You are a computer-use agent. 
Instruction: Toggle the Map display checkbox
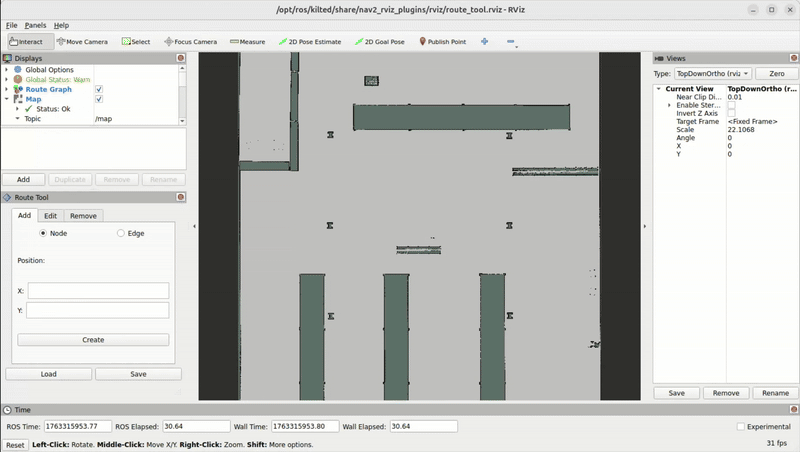tap(99, 99)
